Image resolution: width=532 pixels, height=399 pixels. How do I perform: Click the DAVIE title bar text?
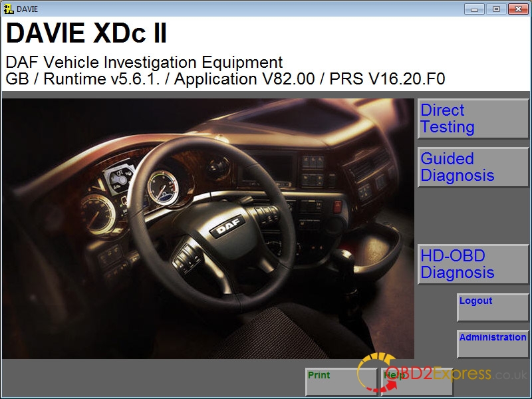pyautogui.click(x=27, y=9)
